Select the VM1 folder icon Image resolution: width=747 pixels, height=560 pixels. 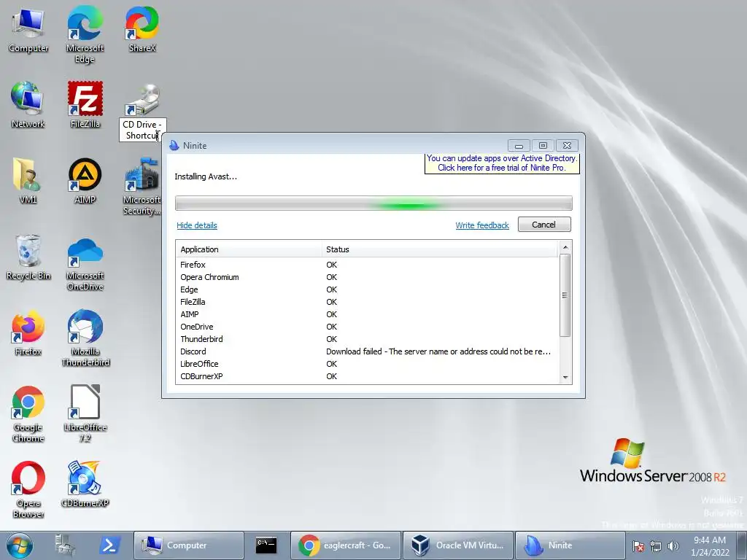coord(28,182)
